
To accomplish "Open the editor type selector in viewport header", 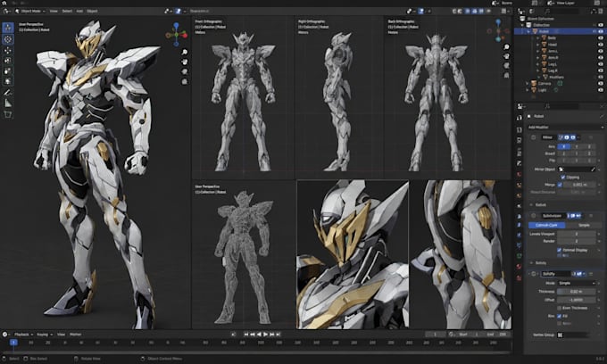I will (6, 12).
